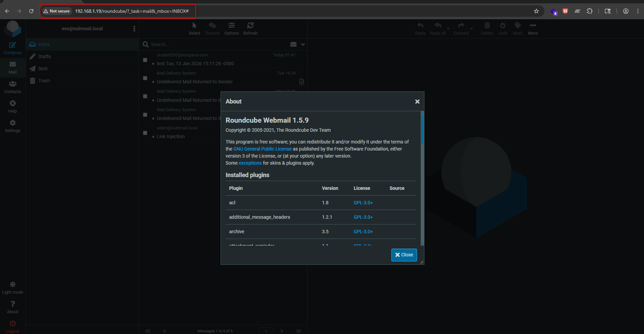The width and height of the screenshot is (644, 334).
Task: Open the Threads view toolbar item
Action: click(x=212, y=29)
